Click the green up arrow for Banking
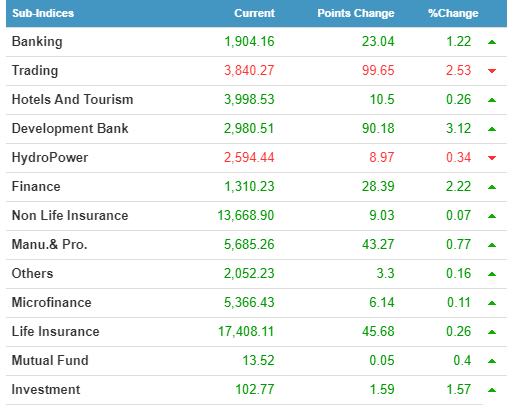 click(x=492, y=42)
